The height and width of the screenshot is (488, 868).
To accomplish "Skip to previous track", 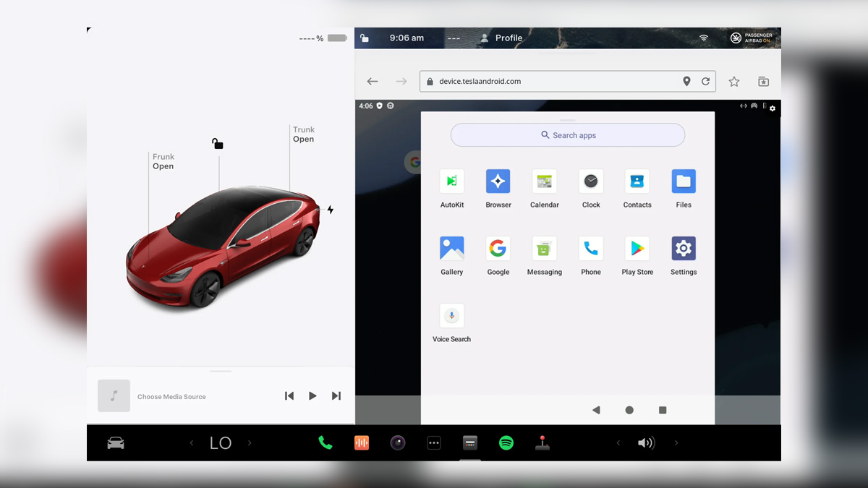I will 289,395.
